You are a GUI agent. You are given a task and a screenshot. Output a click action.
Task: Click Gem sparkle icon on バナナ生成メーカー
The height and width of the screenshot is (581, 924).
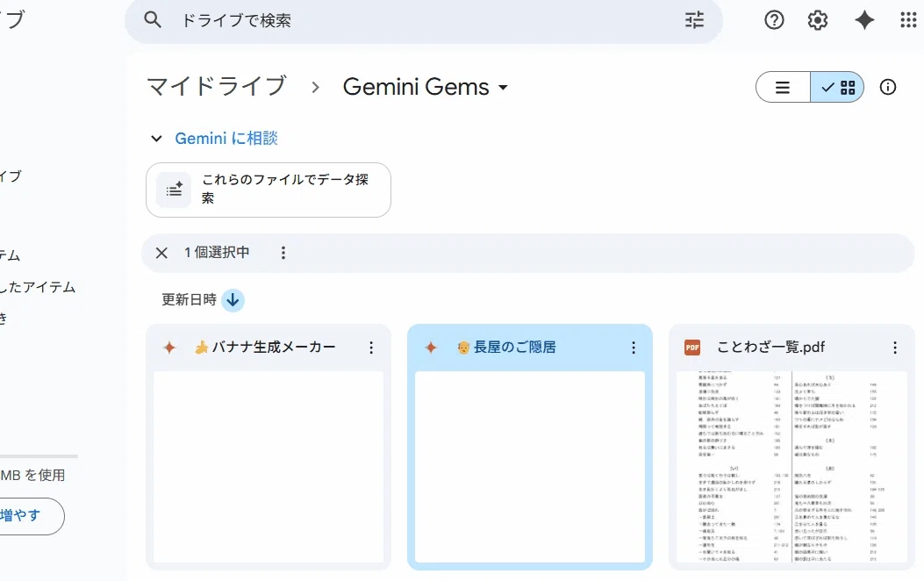[x=169, y=348]
